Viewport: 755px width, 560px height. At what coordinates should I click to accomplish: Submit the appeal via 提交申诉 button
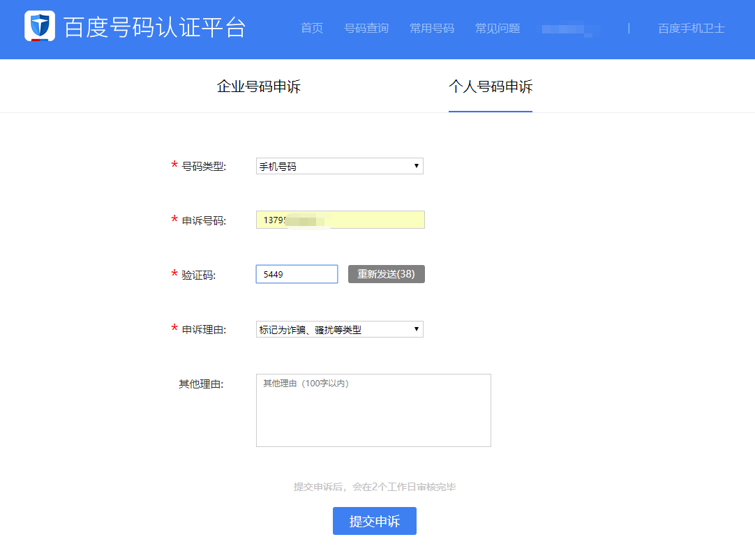click(x=374, y=521)
